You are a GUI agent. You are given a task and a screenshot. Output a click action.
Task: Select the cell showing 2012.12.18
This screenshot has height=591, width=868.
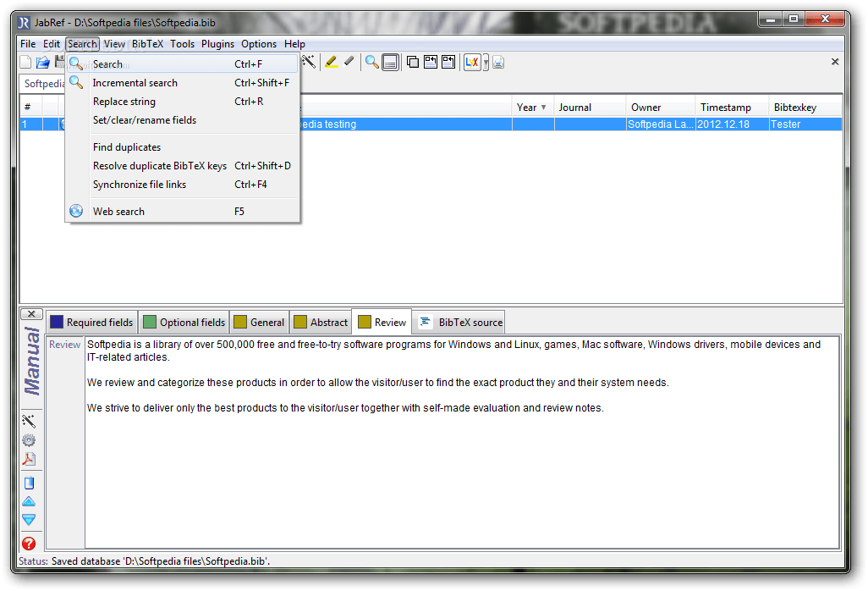732,124
